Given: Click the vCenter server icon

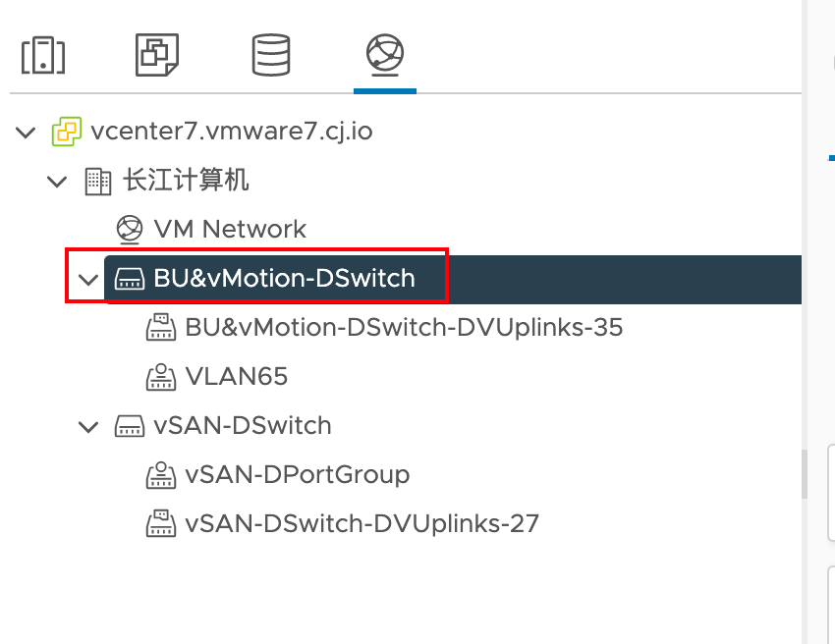Looking at the screenshot, I should pyautogui.click(x=67, y=132).
